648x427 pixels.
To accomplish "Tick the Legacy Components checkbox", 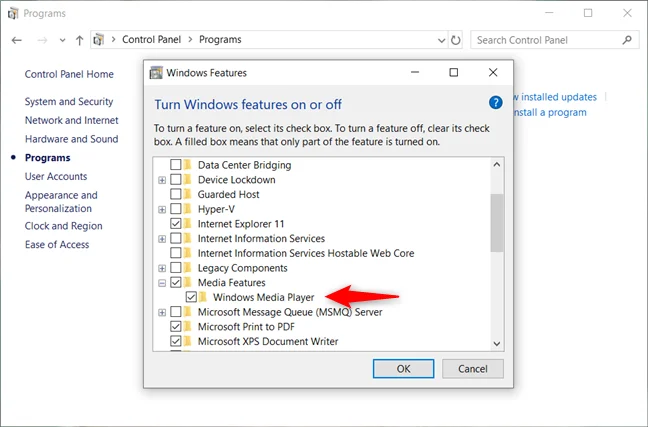I will (176, 267).
